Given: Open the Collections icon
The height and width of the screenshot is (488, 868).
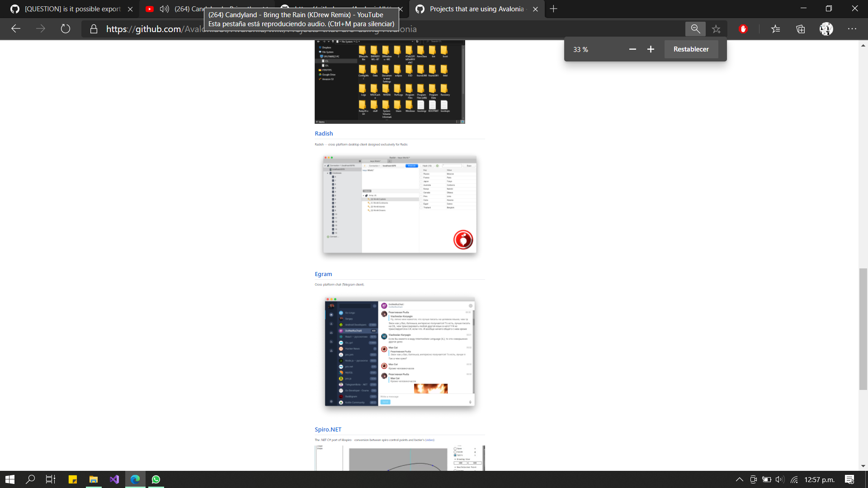Looking at the screenshot, I should [x=801, y=29].
